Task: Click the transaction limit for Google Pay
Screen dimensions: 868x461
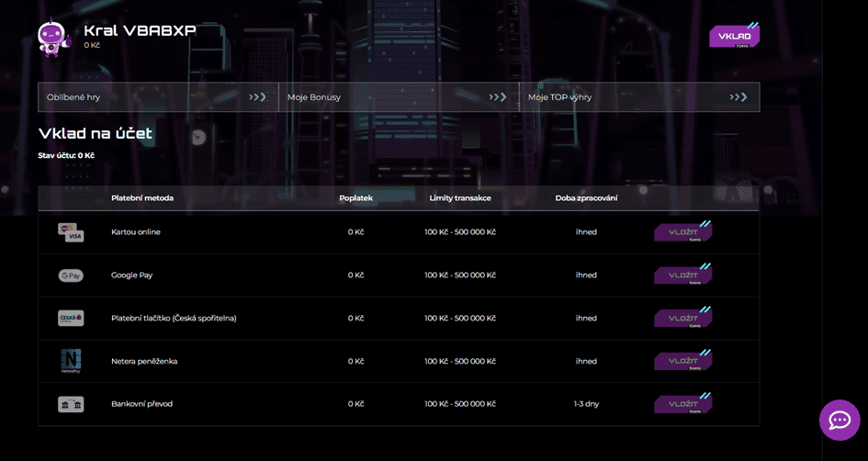Action: click(460, 275)
